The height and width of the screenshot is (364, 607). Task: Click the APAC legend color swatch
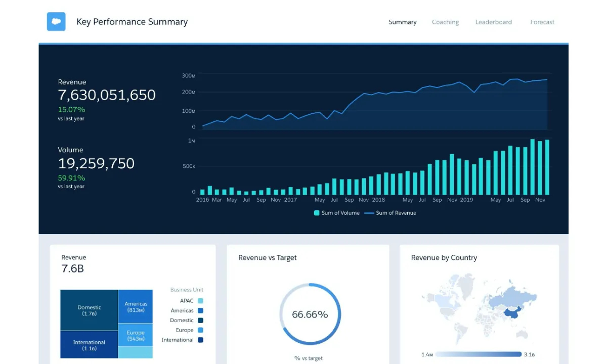[200, 301]
